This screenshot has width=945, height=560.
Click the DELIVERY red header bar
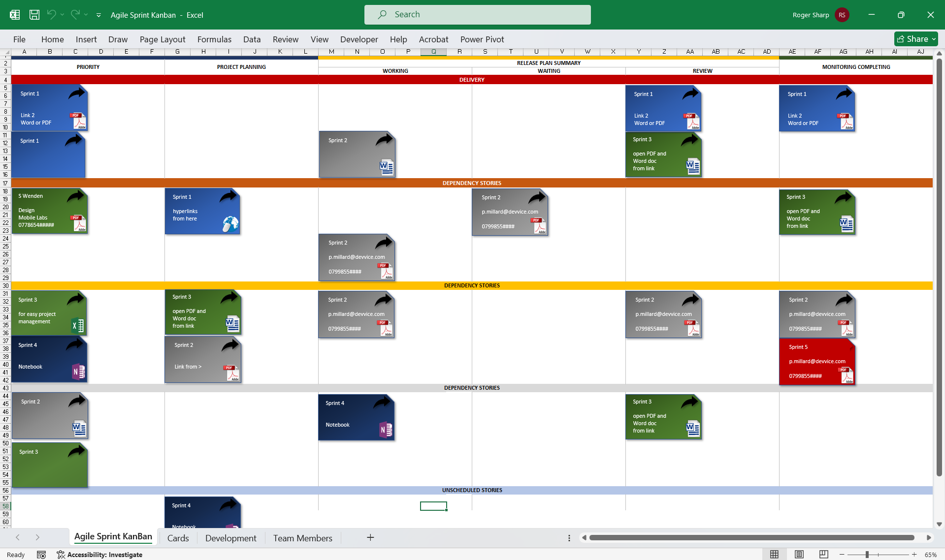tap(472, 80)
